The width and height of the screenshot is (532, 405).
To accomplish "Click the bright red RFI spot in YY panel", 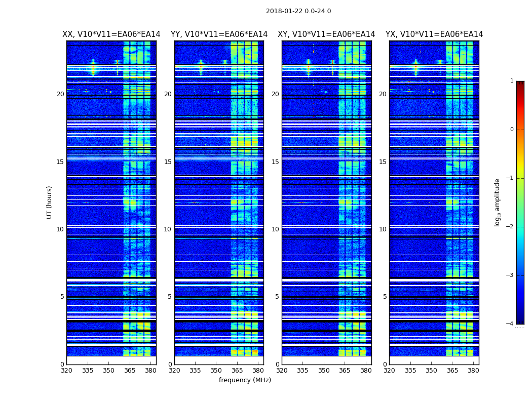I will (201, 68).
